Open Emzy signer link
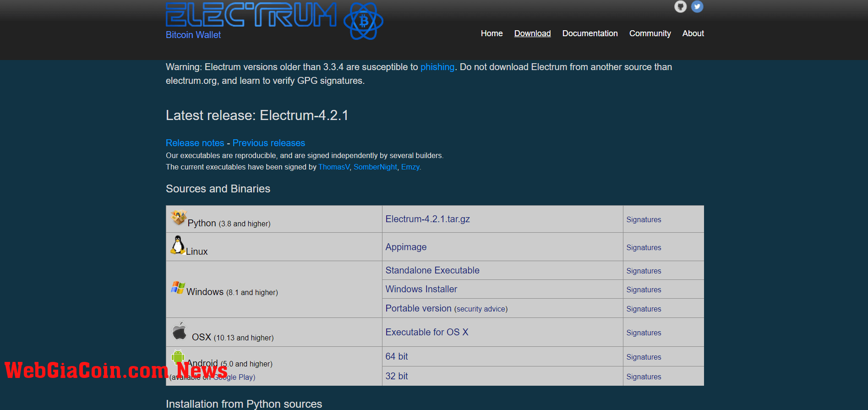 410,167
